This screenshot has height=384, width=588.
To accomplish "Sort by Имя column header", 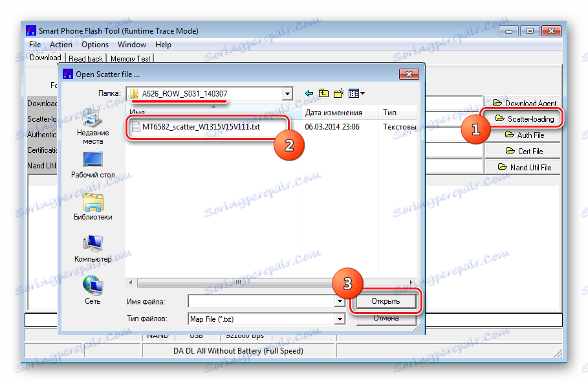I will [x=213, y=112].
